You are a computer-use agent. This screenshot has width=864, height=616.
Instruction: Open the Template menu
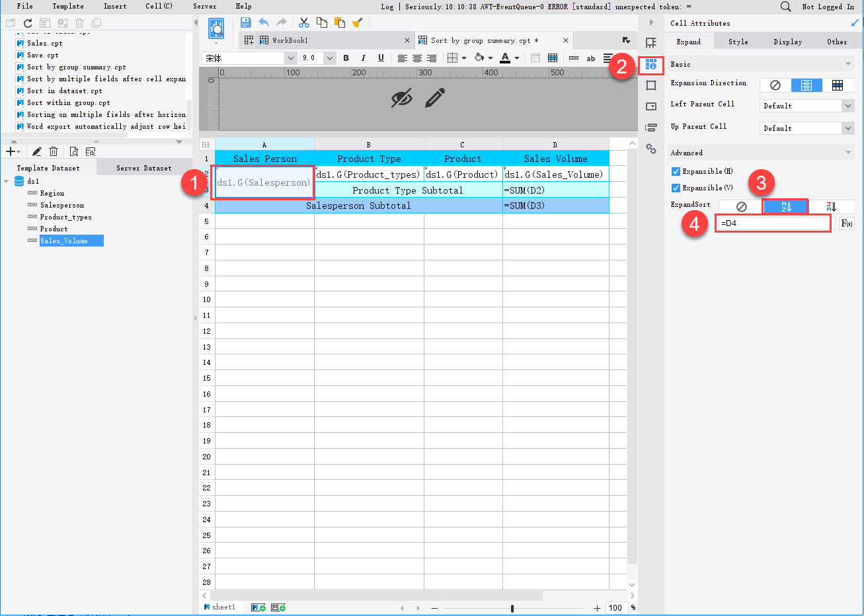point(68,6)
